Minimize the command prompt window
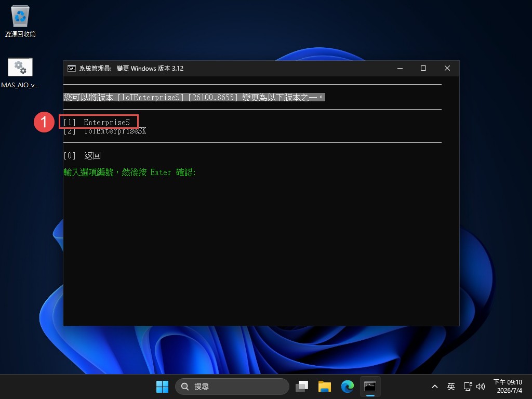 (x=400, y=68)
